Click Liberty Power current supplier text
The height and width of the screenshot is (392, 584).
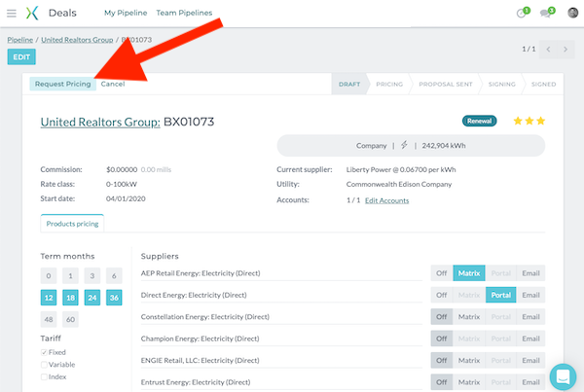(x=401, y=169)
